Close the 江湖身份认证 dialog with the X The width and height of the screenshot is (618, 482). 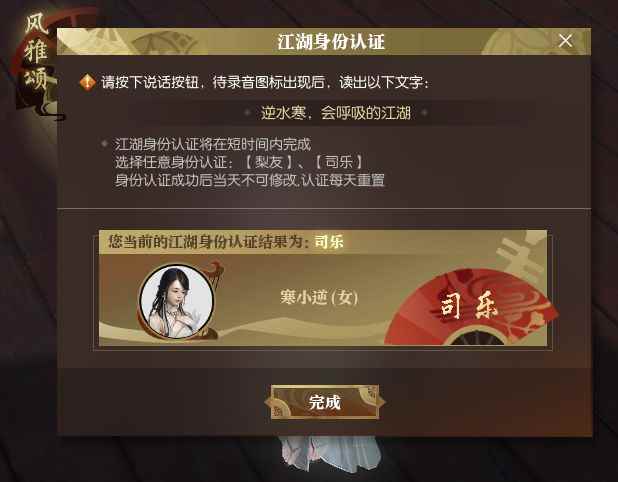pyautogui.click(x=566, y=41)
